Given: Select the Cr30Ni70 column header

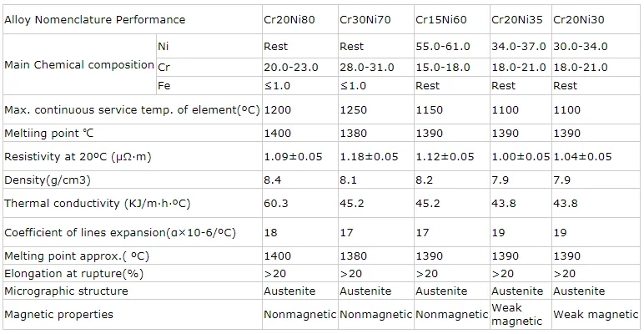Looking at the screenshot, I should tap(365, 19).
